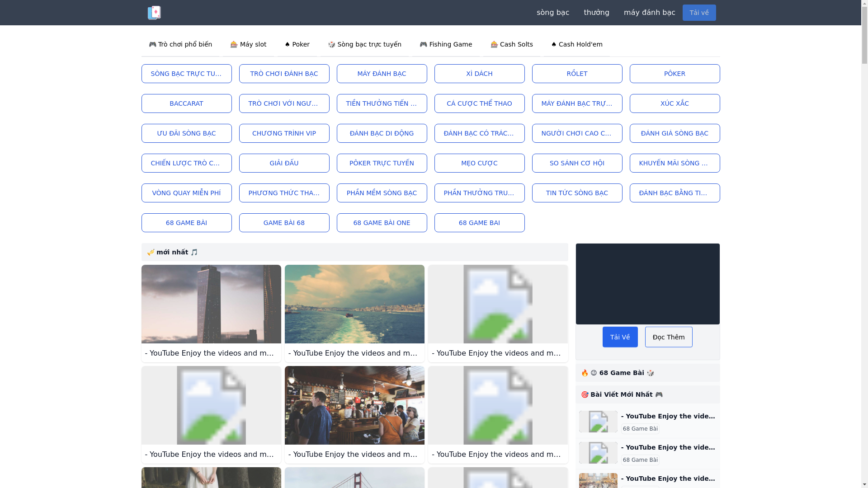Click the page vertical scrollbar

864,244
